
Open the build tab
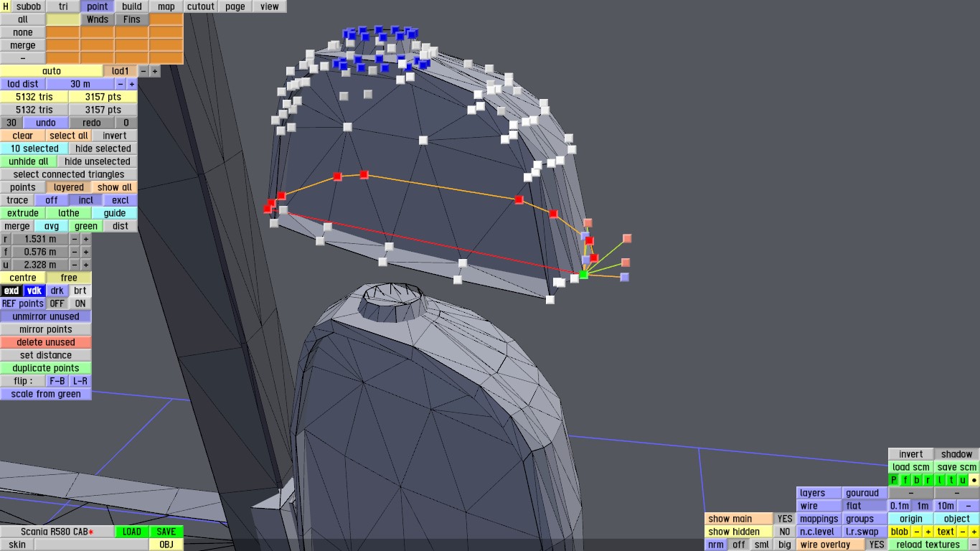coord(132,6)
